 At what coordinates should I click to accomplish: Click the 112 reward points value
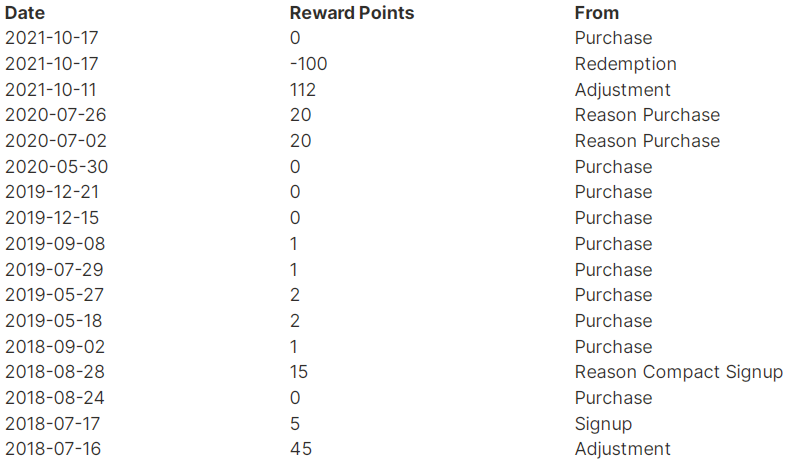pyautogui.click(x=303, y=90)
